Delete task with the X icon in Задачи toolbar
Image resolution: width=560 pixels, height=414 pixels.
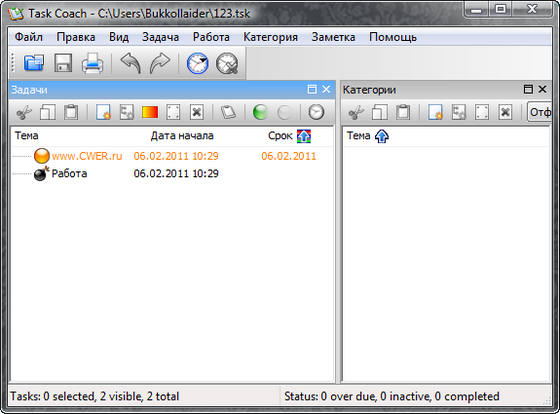[196, 113]
